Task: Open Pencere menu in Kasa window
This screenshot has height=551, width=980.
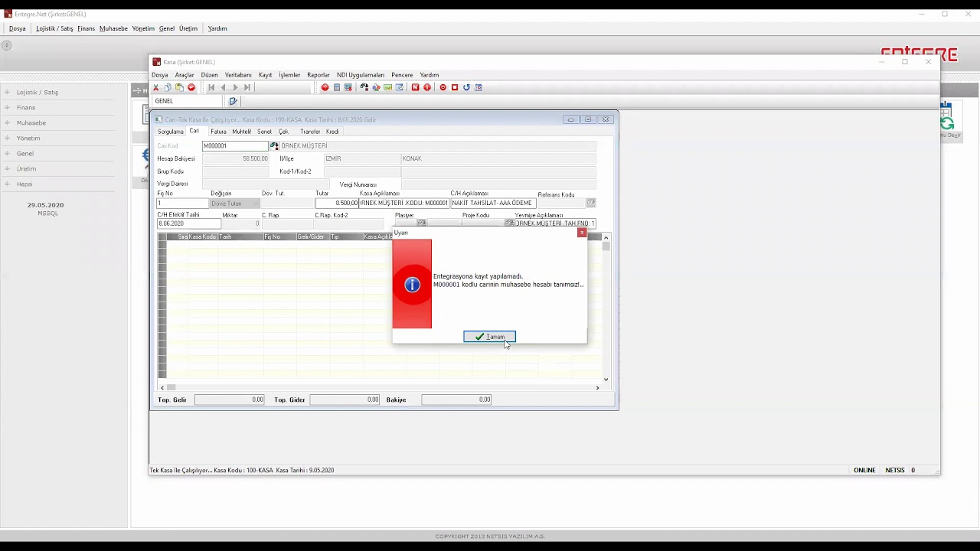Action: [x=402, y=75]
